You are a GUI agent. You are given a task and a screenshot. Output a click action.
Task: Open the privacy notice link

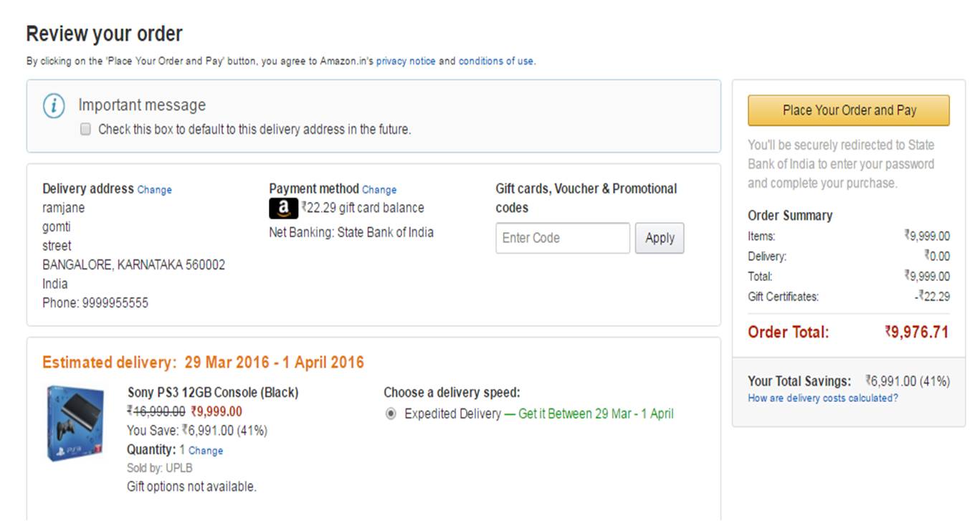tap(406, 62)
